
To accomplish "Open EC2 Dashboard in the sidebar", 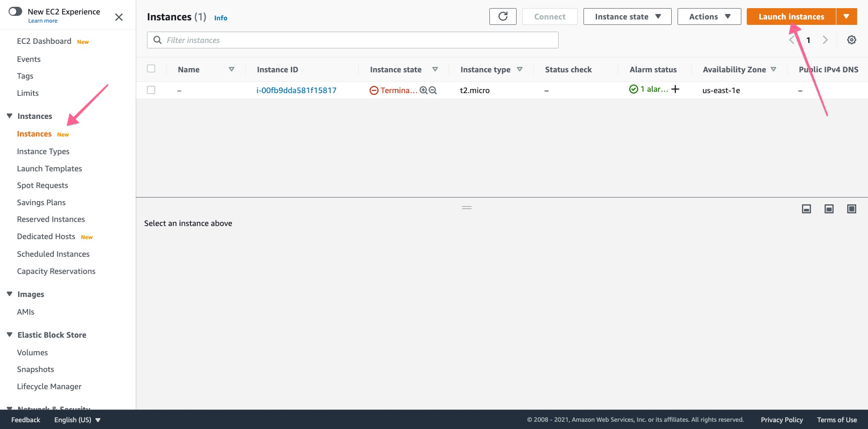I will click(x=44, y=41).
